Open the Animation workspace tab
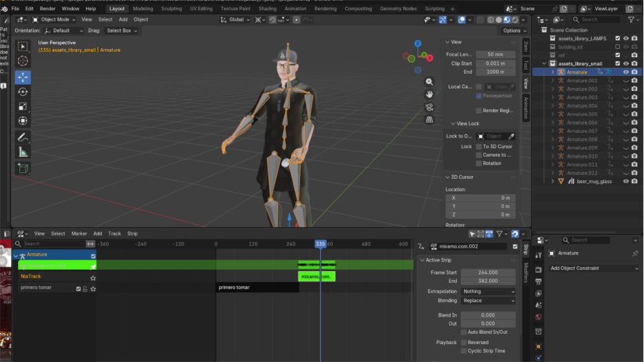 click(295, 9)
